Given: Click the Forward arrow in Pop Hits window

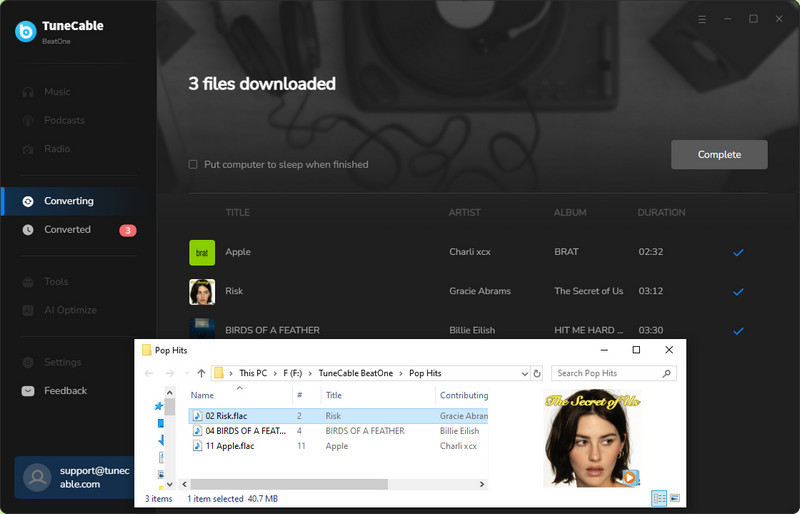Looking at the screenshot, I should 170,374.
